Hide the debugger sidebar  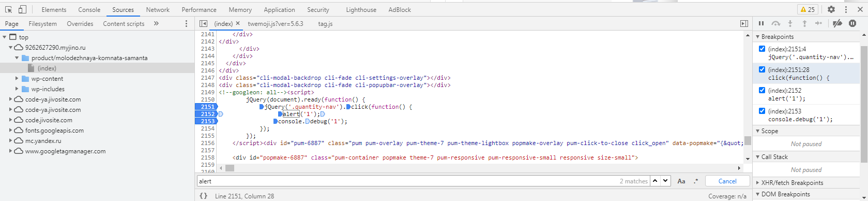point(744,23)
